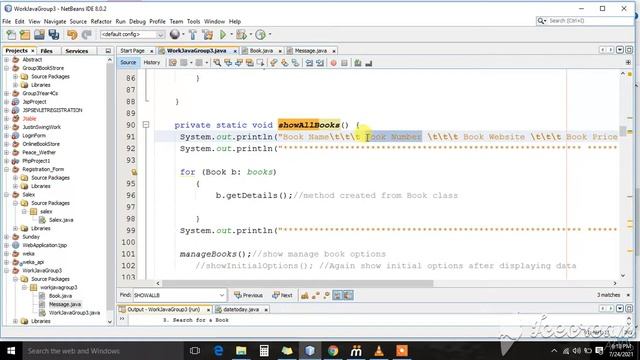640x360 pixels.
Task: Open the Find text history dropdown
Action: point(222,295)
